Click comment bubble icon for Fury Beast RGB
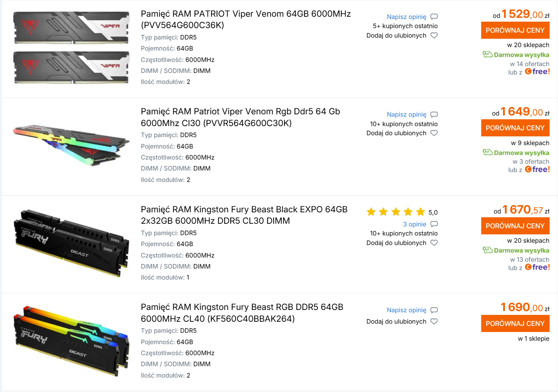 point(434,310)
